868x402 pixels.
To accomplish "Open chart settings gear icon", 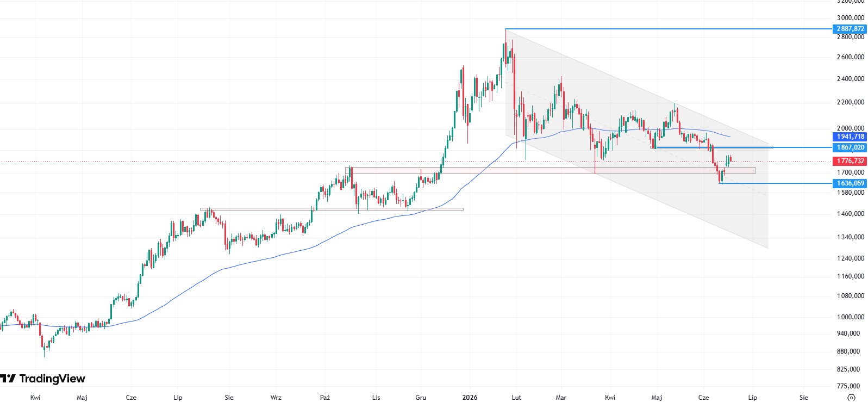I will (x=852, y=397).
